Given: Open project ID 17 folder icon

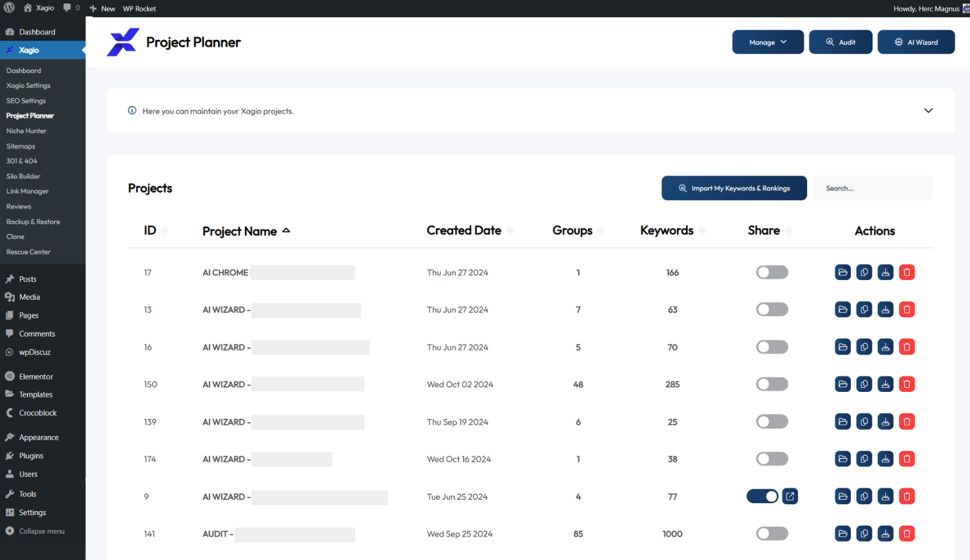Looking at the screenshot, I should (843, 272).
